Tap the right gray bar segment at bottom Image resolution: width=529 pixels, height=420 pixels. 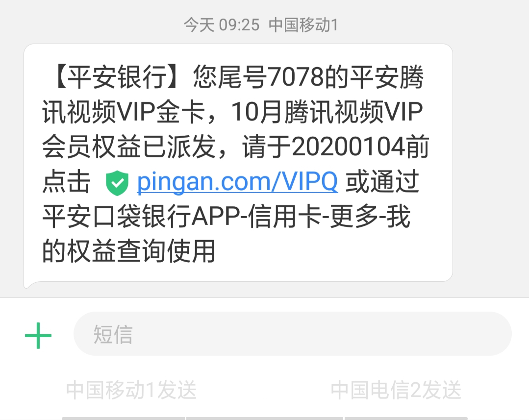pyautogui.click(x=406, y=419)
